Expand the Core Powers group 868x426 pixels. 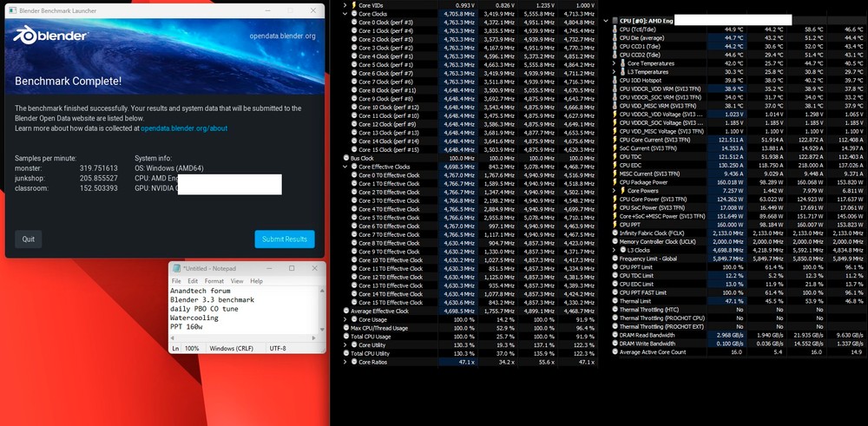click(614, 190)
